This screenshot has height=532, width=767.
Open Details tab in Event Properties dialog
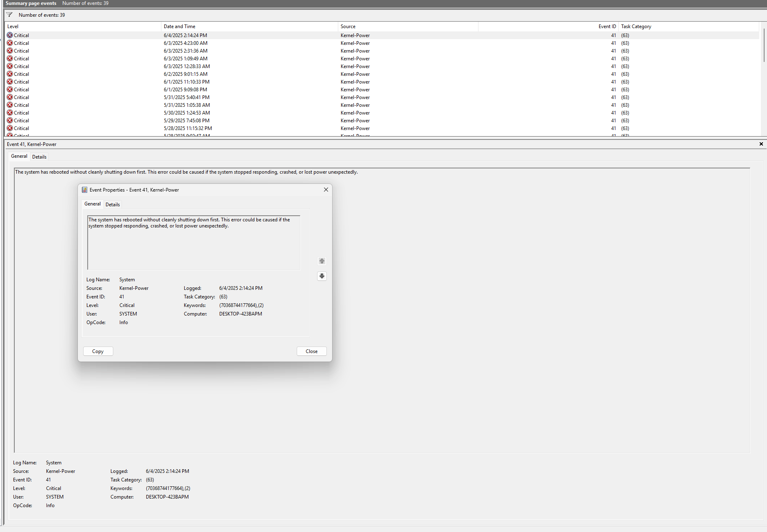click(112, 205)
